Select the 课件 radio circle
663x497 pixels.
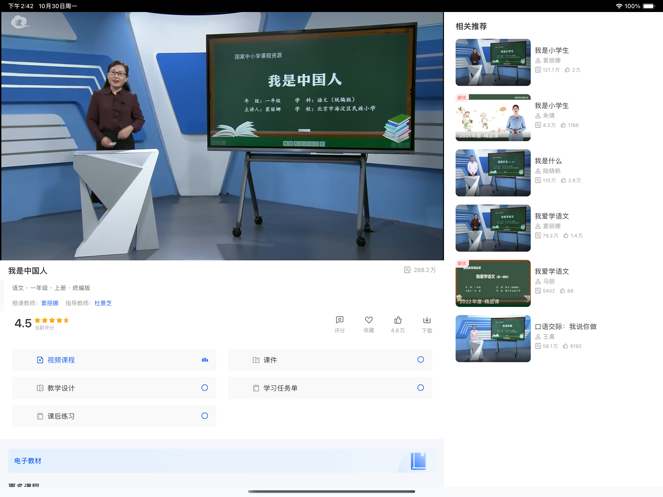(x=420, y=360)
